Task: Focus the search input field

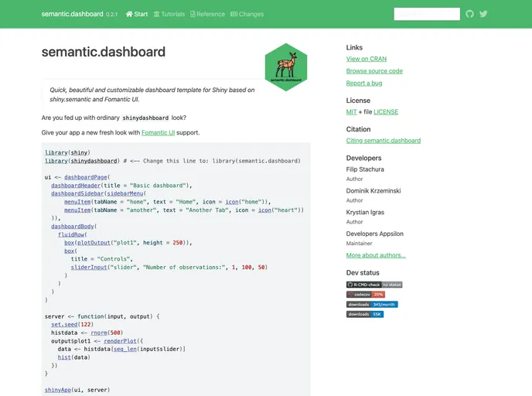Action: point(427,14)
